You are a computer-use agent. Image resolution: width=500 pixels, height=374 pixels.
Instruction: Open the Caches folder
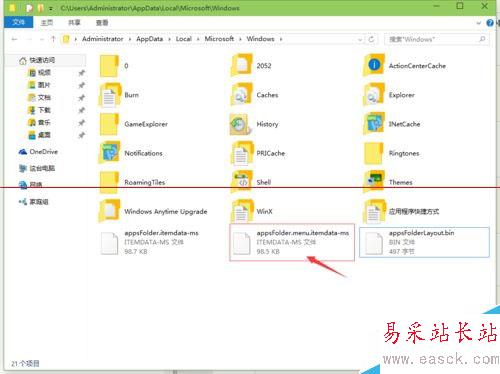coord(254,95)
